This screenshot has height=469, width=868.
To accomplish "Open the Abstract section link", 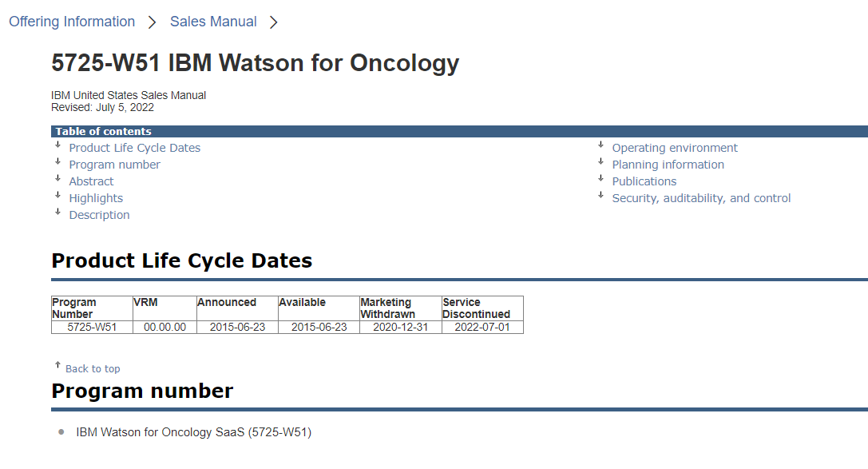I will (91, 181).
